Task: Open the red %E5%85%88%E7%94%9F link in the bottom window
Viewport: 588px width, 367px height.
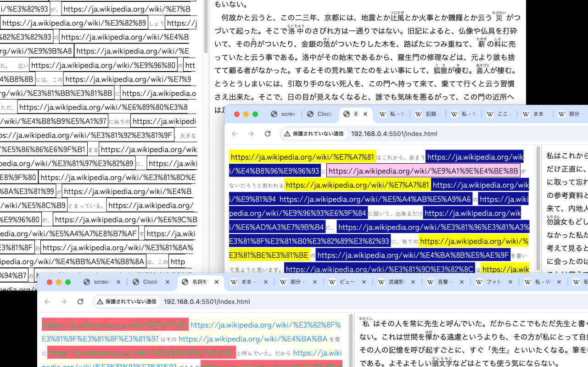Action: [141, 353]
